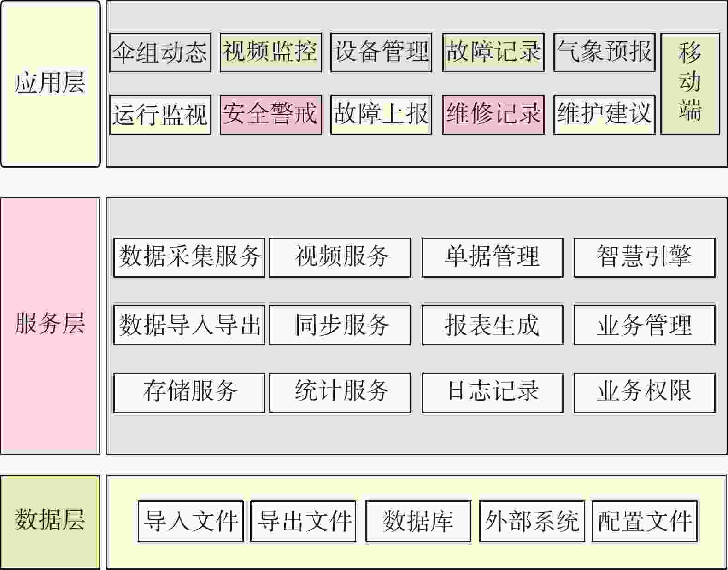Click the 统计服务 box

(340, 393)
